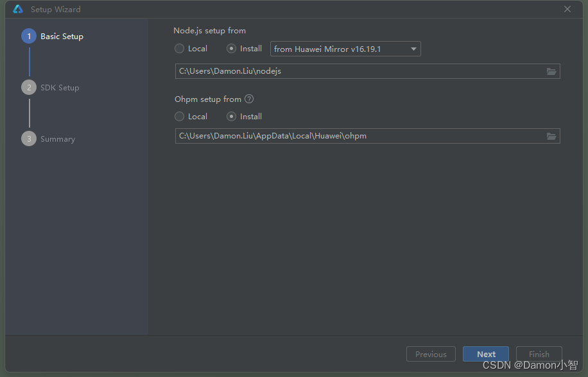The height and width of the screenshot is (377, 588).
Task: Click the Node.js install path field
Action: click(x=367, y=71)
